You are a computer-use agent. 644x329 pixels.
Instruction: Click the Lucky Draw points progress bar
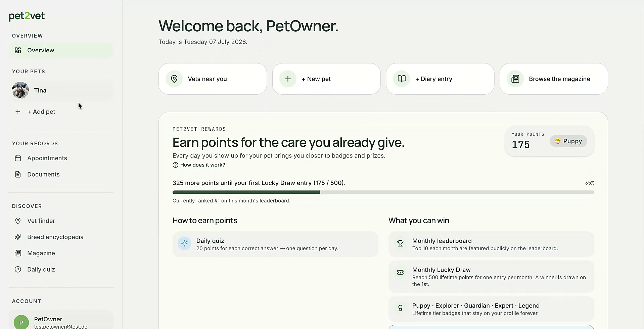click(x=383, y=192)
